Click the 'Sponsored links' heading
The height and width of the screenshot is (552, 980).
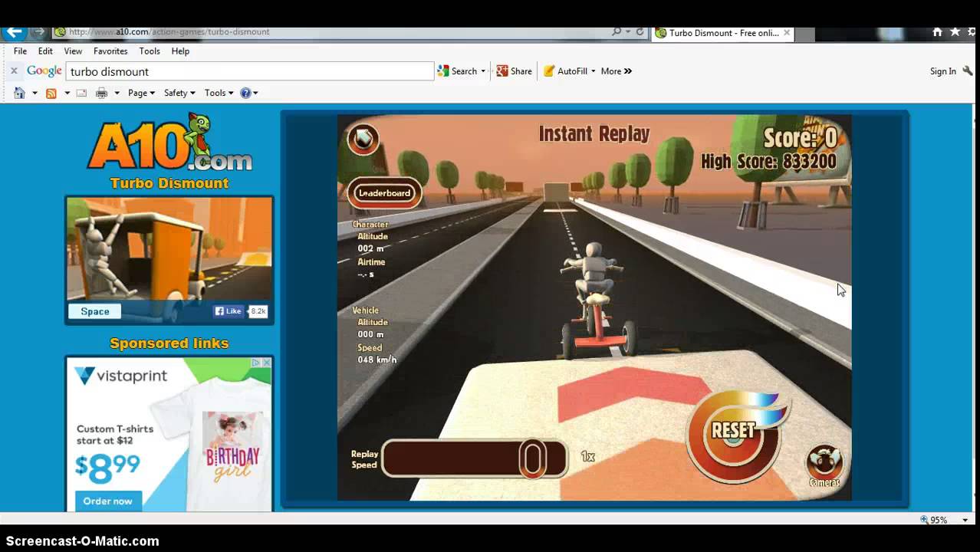point(169,343)
